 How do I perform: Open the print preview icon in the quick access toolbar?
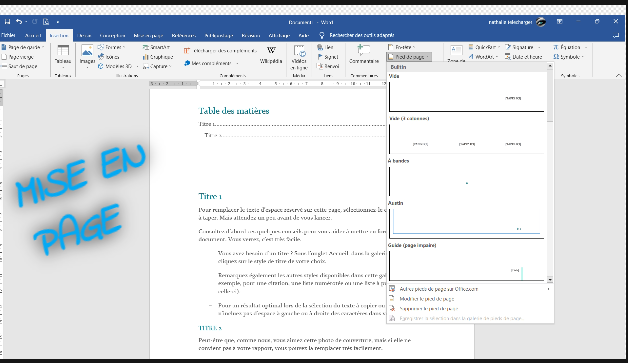tap(46, 22)
